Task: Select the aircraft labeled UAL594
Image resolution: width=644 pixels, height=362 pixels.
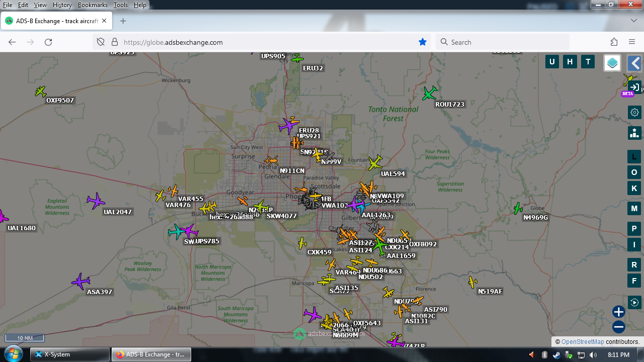Action: [375, 162]
